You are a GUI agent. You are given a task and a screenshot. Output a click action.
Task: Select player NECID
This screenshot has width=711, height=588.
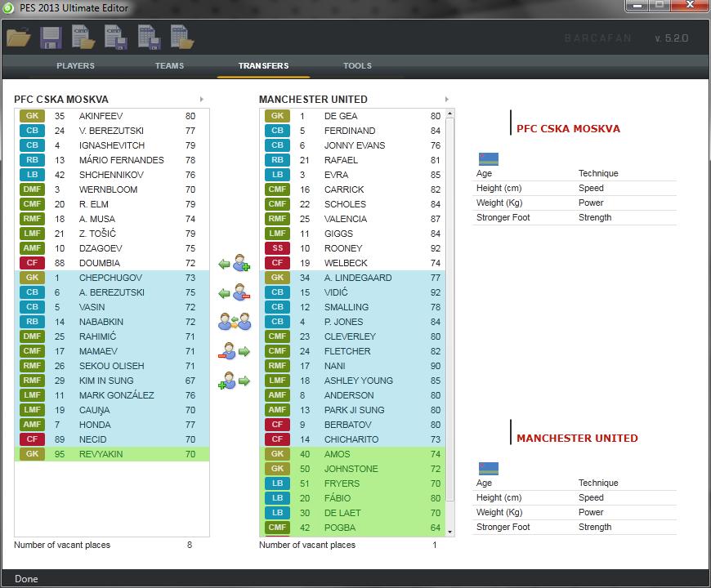point(111,439)
